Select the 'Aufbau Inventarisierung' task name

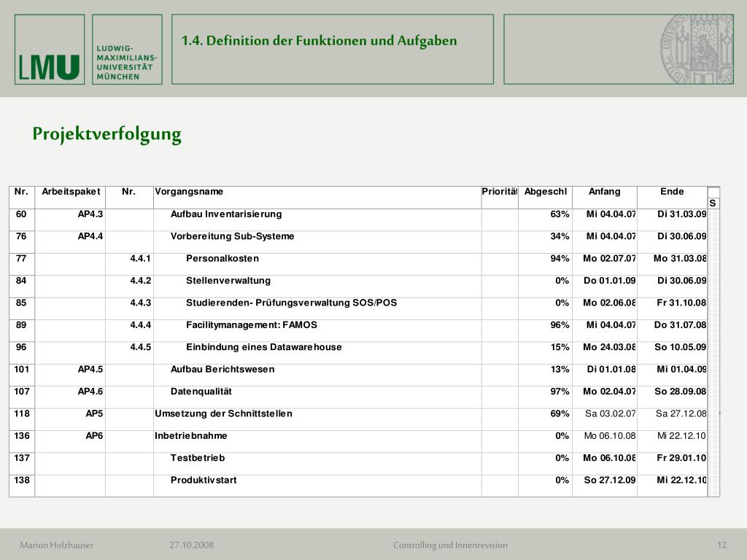pos(226,214)
